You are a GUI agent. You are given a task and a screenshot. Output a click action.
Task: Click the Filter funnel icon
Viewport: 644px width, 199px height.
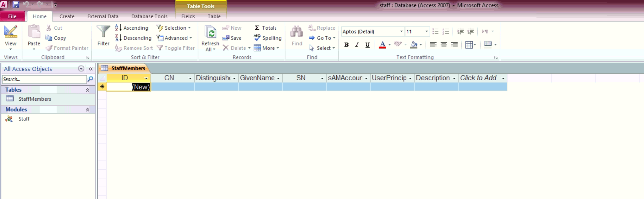pyautogui.click(x=103, y=32)
